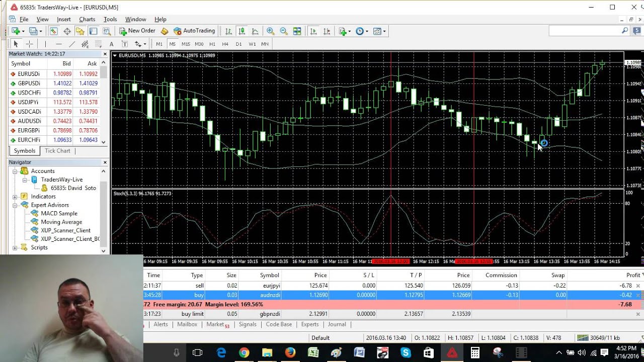644x362 pixels.
Task: Open the indicators list dropdown
Action: click(345, 31)
